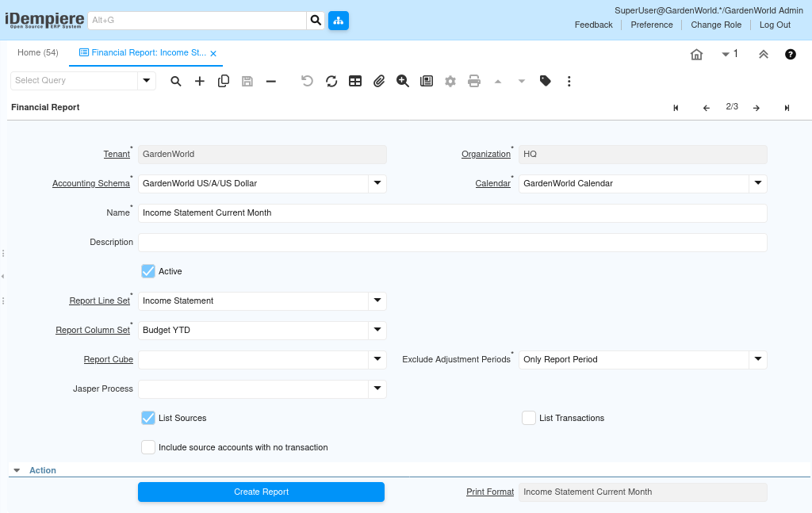Click the Print printer icon
Viewport: 812px width, 513px height.
474,81
